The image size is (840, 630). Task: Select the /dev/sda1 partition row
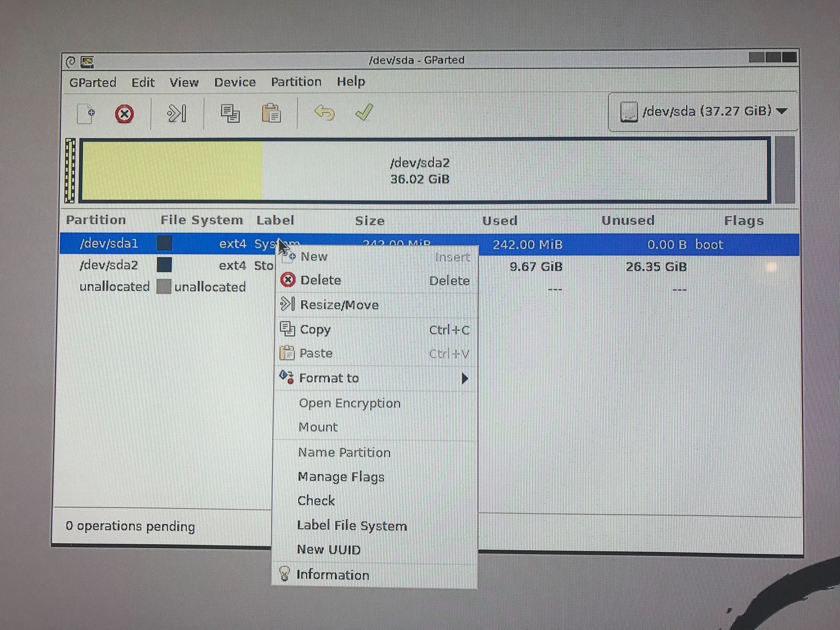click(x=429, y=244)
